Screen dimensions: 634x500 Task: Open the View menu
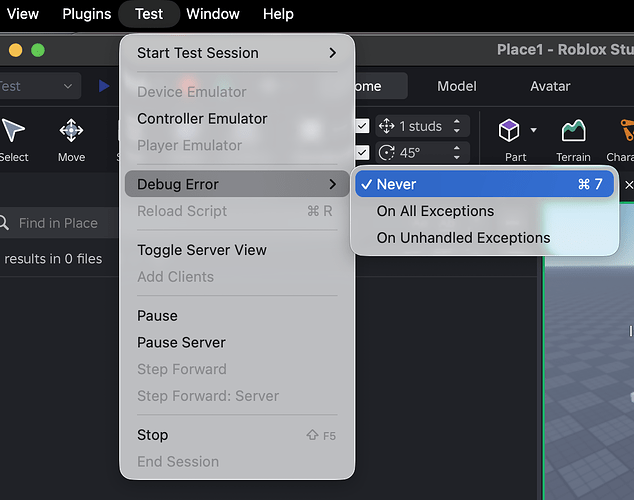click(23, 14)
